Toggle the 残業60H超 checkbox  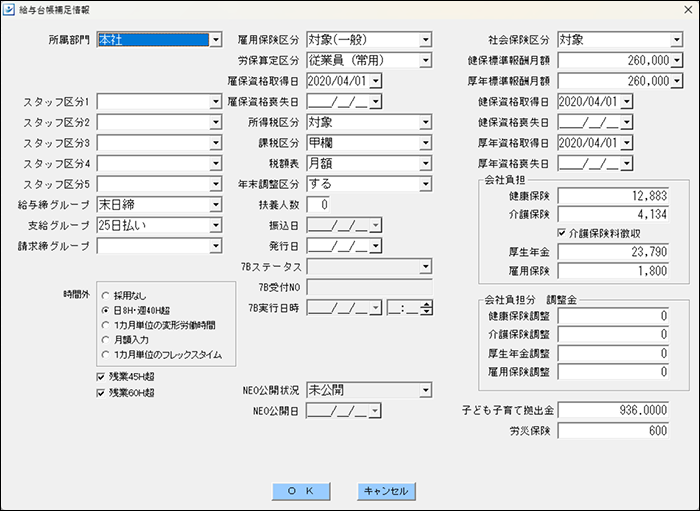pyautogui.click(x=101, y=393)
